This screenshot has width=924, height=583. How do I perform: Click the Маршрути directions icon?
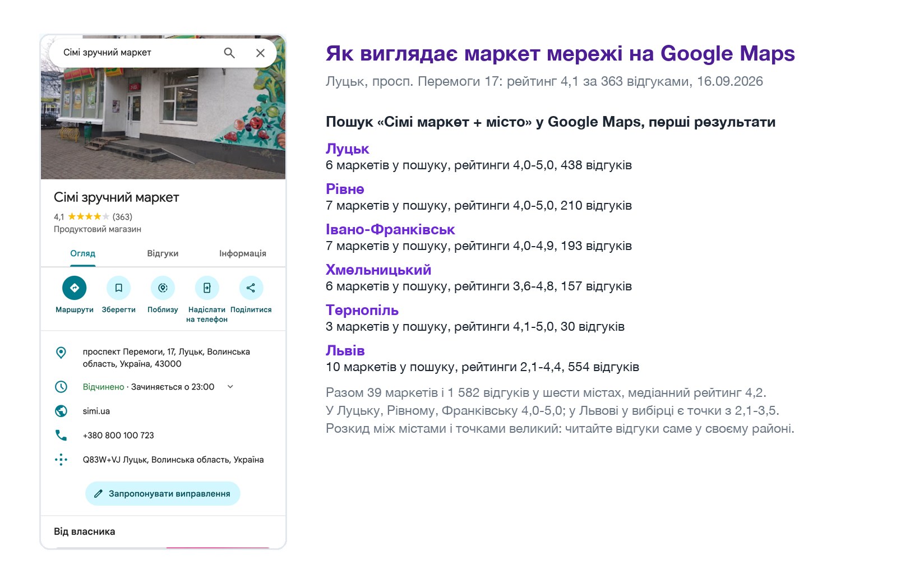click(75, 288)
